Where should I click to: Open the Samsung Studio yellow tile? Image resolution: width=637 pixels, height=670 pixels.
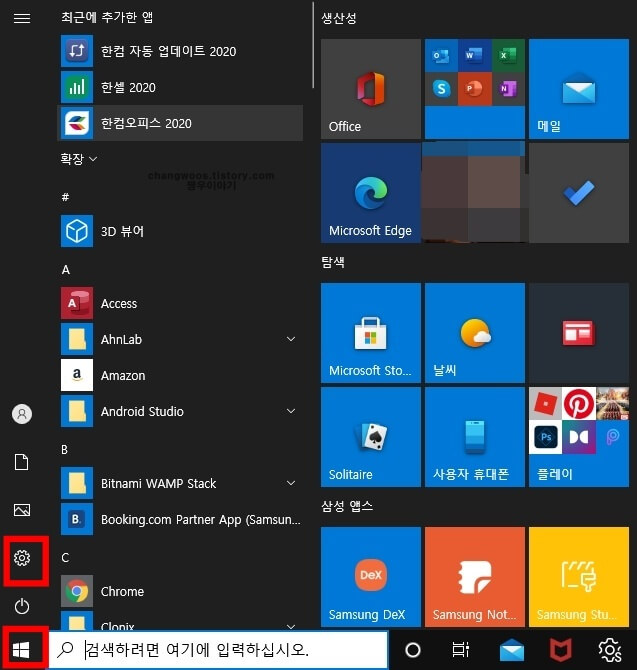[x=579, y=577]
